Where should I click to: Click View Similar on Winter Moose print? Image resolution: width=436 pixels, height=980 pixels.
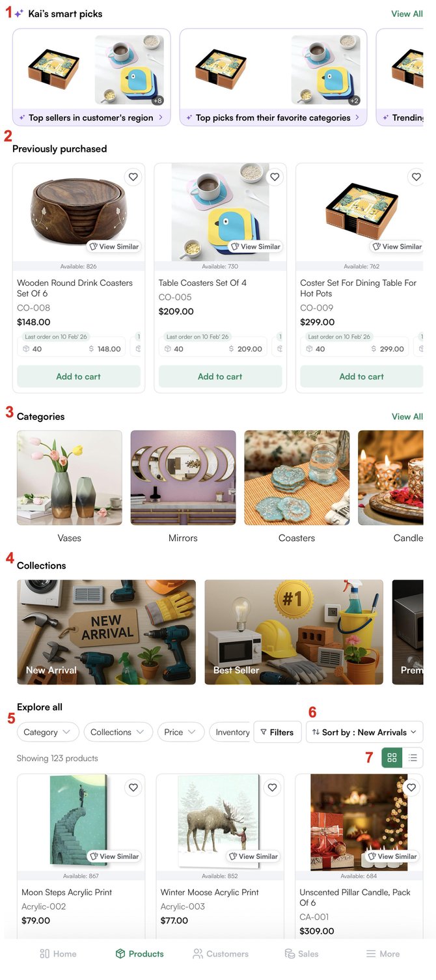(253, 856)
